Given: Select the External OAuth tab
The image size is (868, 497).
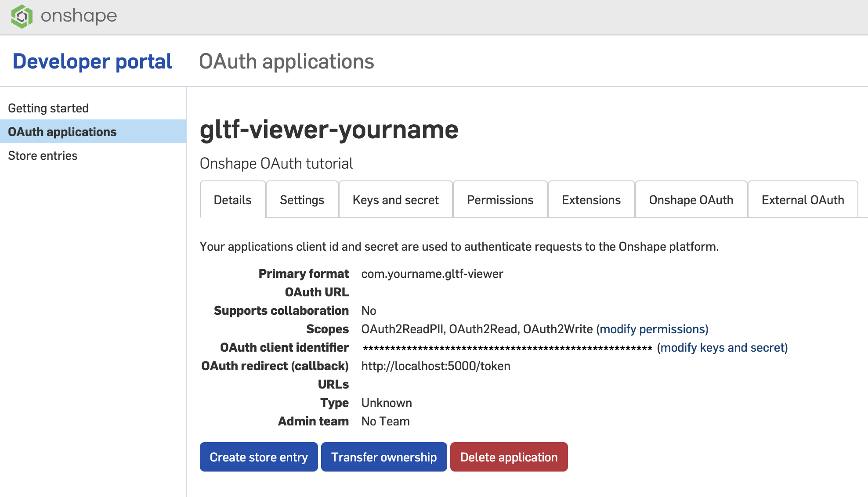Looking at the screenshot, I should (803, 200).
